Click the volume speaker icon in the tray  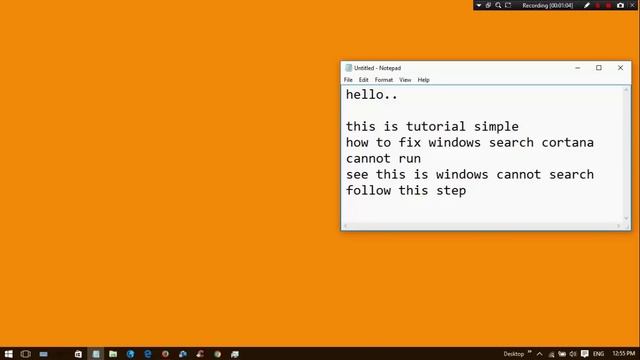573,354
